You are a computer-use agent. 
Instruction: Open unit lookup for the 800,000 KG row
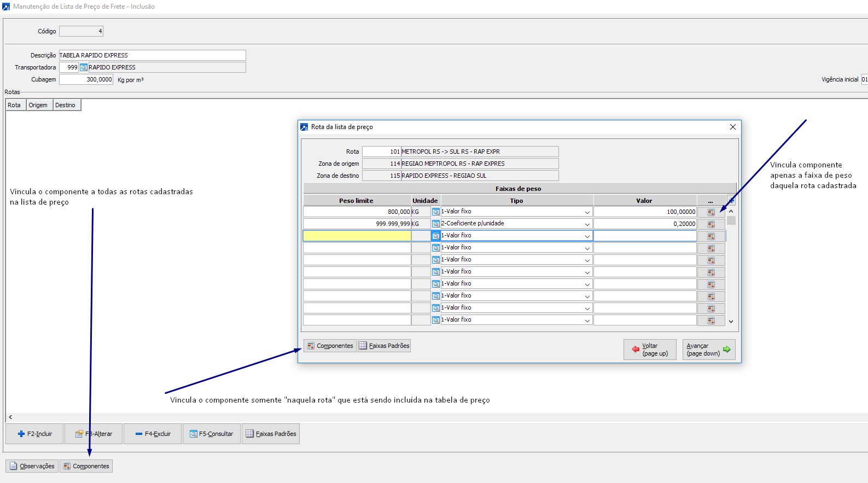click(435, 212)
